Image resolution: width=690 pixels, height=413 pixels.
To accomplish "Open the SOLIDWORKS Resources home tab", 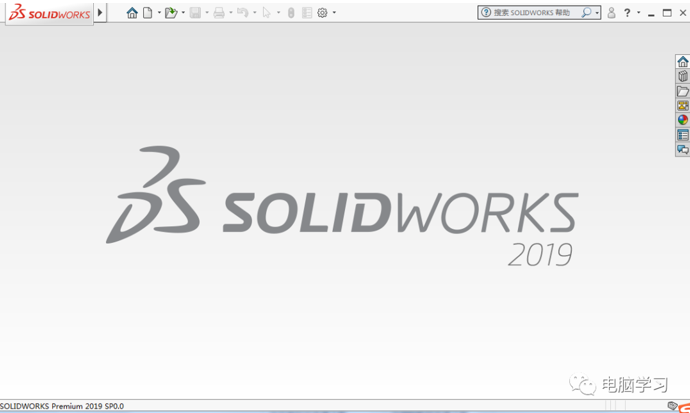I will tap(683, 61).
